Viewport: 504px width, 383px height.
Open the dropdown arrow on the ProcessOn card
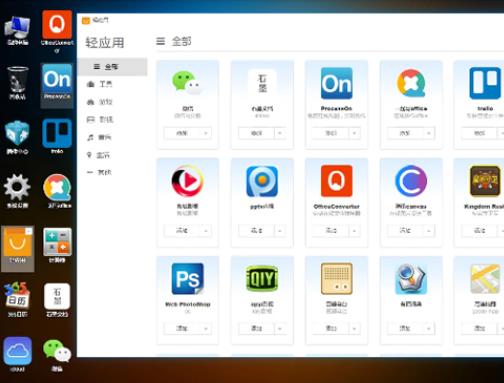[354, 133]
